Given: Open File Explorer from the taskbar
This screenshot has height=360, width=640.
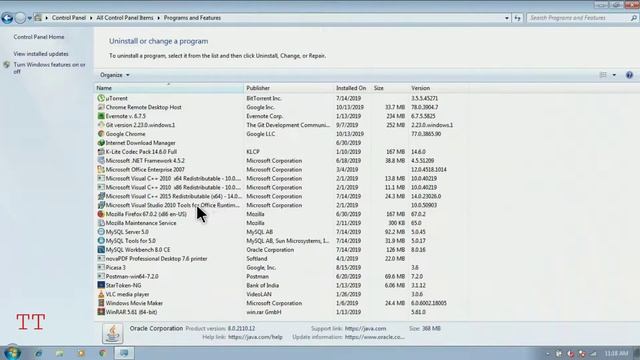Looking at the screenshot, I should (x=60, y=353).
